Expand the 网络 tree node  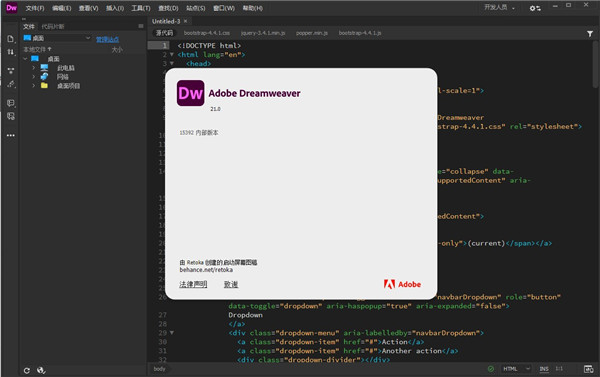pyautogui.click(x=34, y=77)
